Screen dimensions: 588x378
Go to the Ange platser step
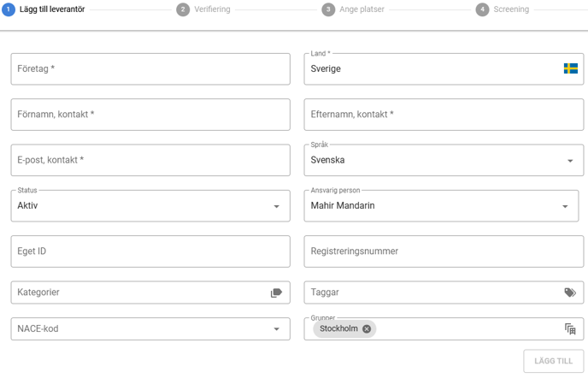(361, 9)
